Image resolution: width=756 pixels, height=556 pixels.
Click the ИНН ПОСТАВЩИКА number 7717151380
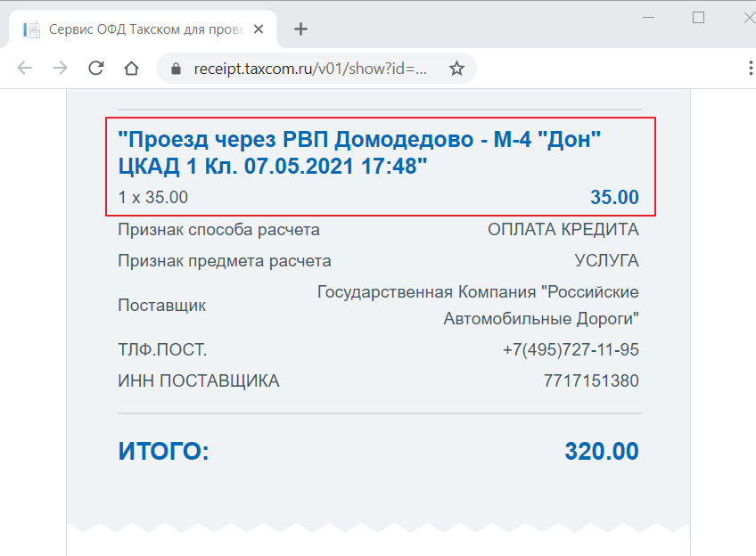coord(590,381)
